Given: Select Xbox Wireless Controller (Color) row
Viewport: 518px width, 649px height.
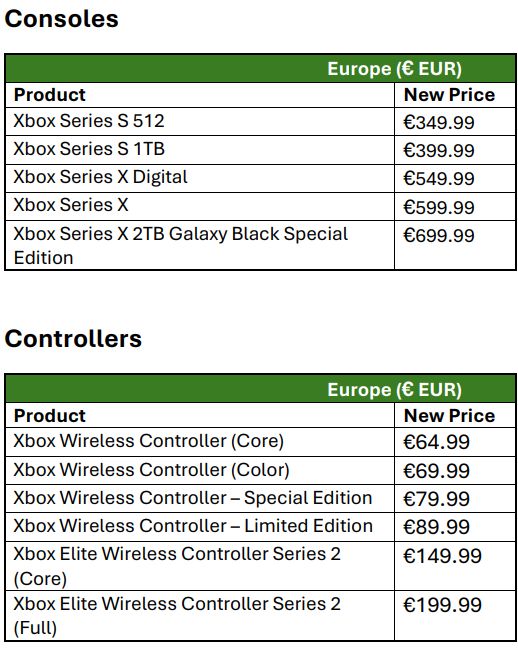Looking at the screenshot, I should click(261, 471).
